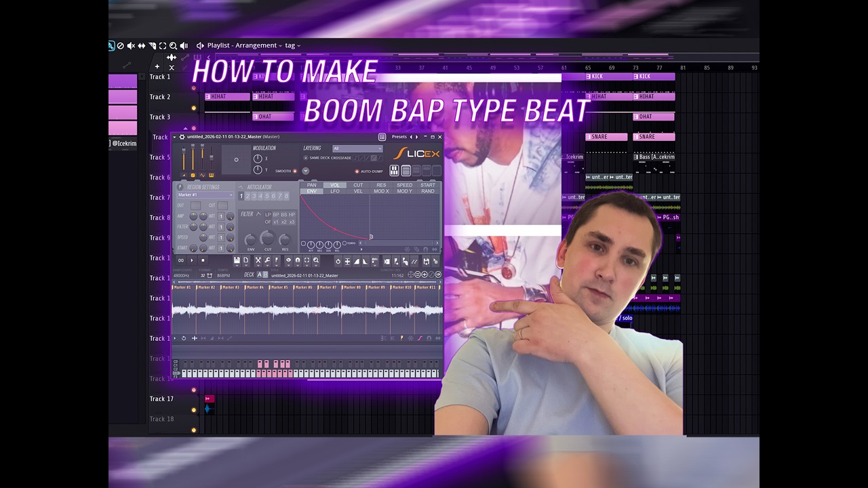This screenshot has height=488, width=868.
Task: Open Marker #1 region dropdown
Action: click(x=205, y=195)
